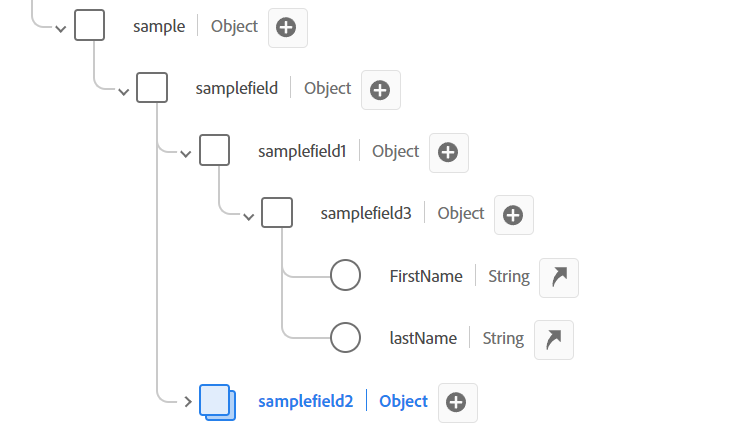Add a field under samplefield3
This screenshot has width=745, height=431.
tap(514, 215)
